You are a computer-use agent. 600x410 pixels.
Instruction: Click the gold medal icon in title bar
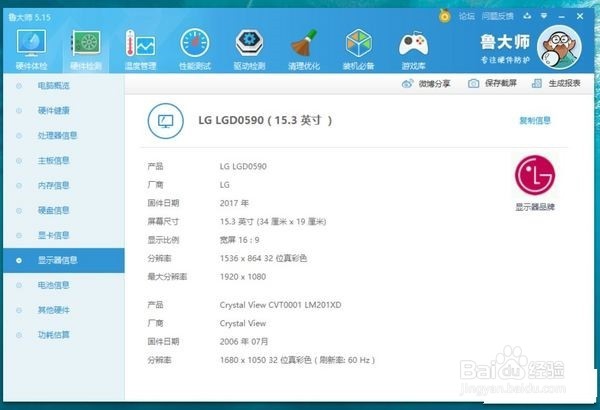click(445, 16)
